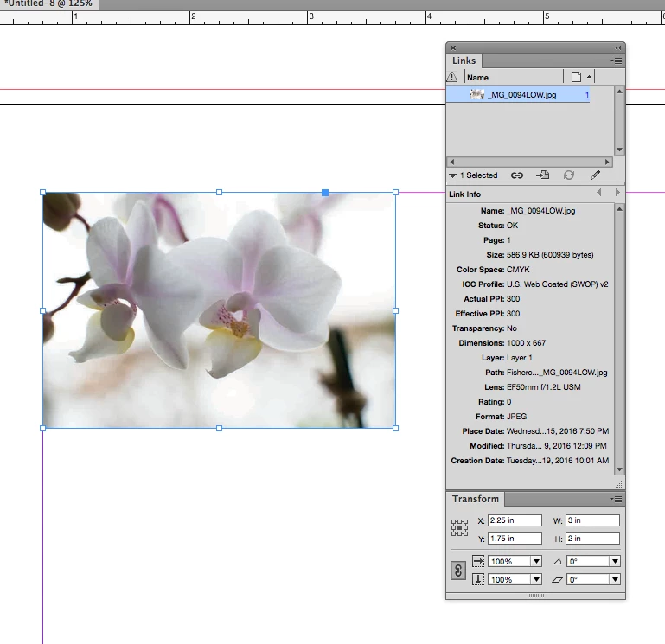Click the rotation angle icon
The width and height of the screenshot is (665, 644).
point(558,561)
